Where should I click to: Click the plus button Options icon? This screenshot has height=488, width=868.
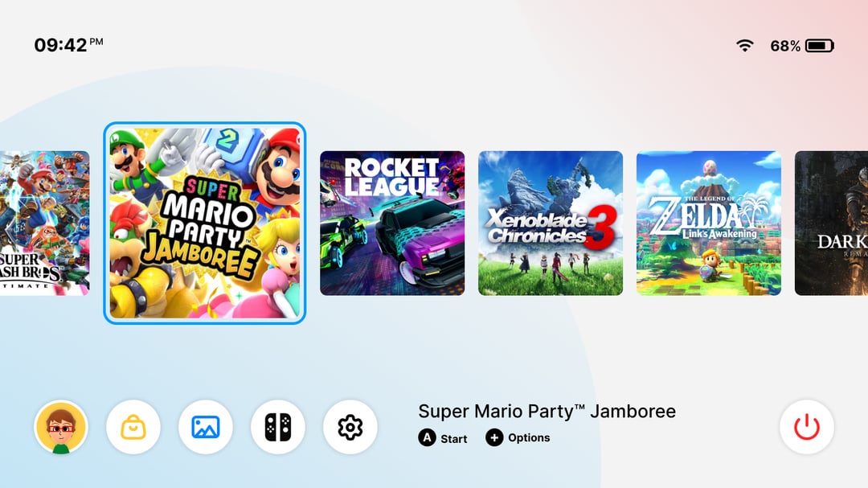(494, 437)
